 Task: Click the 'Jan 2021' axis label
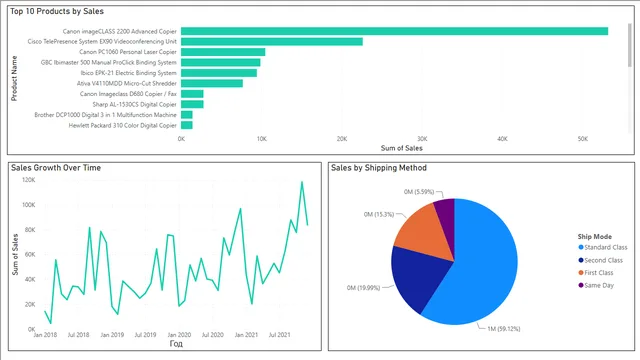click(x=246, y=335)
